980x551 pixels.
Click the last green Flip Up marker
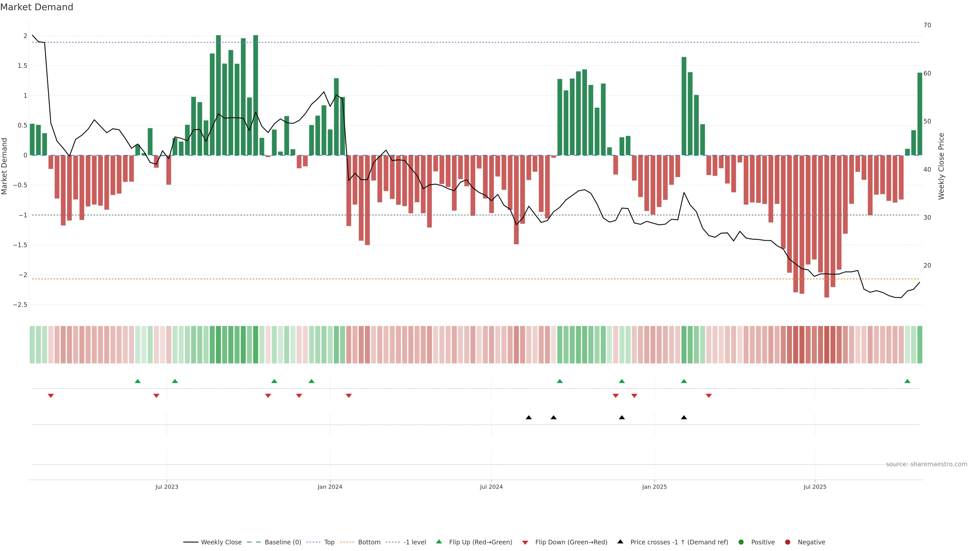[x=907, y=381]
